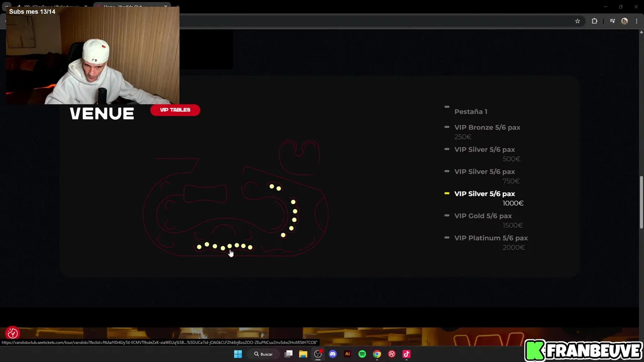Click the VENUE heading text
The width and height of the screenshot is (644, 362).
(102, 114)
